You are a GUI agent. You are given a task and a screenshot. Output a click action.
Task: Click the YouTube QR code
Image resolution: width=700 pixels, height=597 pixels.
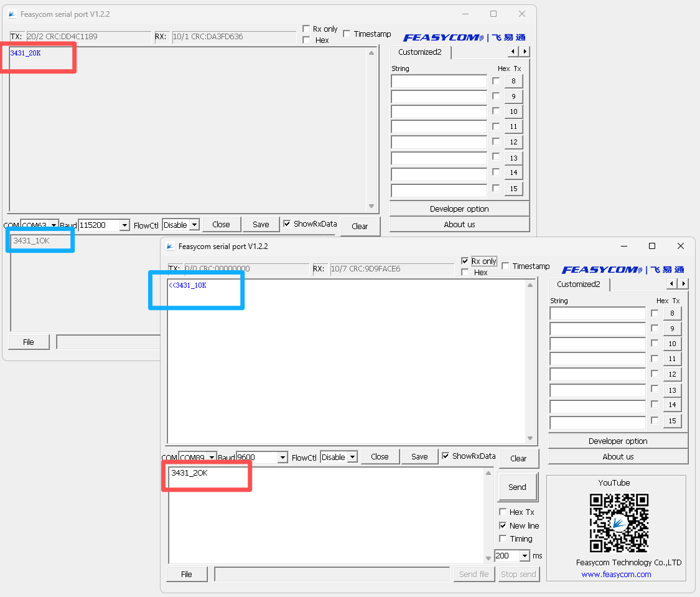(620, 523)
